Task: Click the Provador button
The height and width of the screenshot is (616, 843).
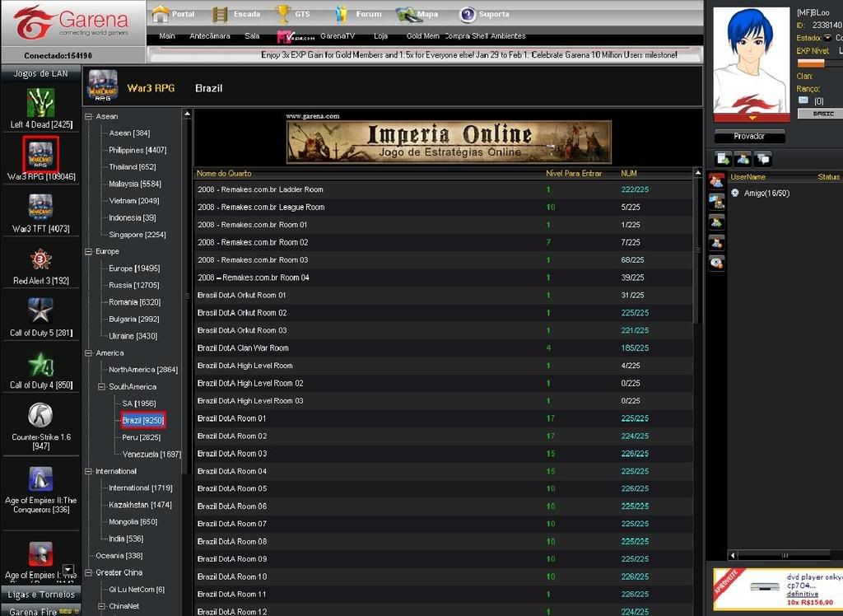Action: pyautogui.click(x=749, y=136)
